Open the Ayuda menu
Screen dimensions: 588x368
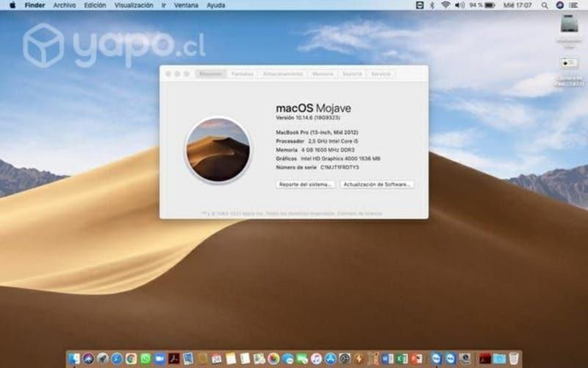click(216, 5)
